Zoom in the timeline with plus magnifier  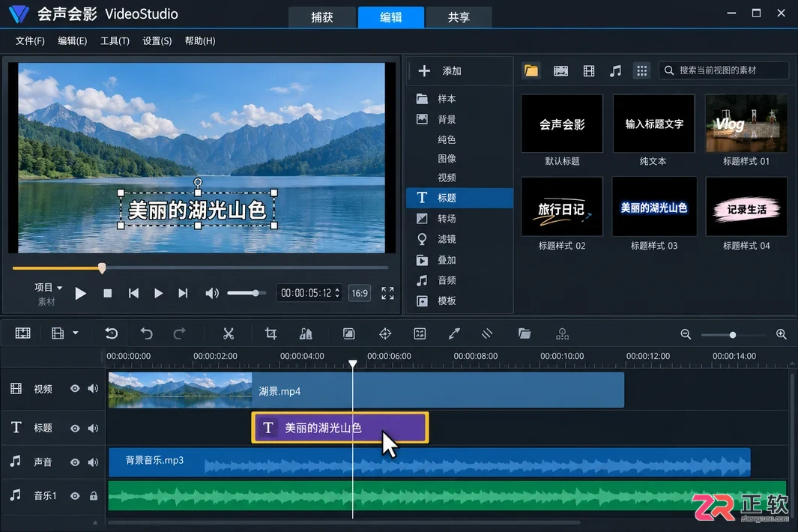(782, 334)
